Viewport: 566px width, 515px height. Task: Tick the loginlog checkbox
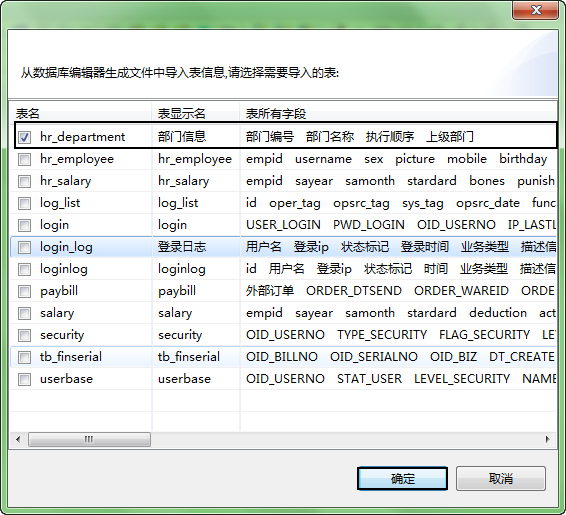[x=25, y=269]
